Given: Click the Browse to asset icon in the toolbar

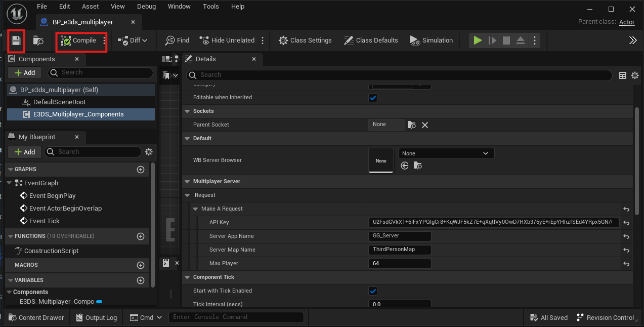Looking at the screenshot, I should [x=38, y=40].
